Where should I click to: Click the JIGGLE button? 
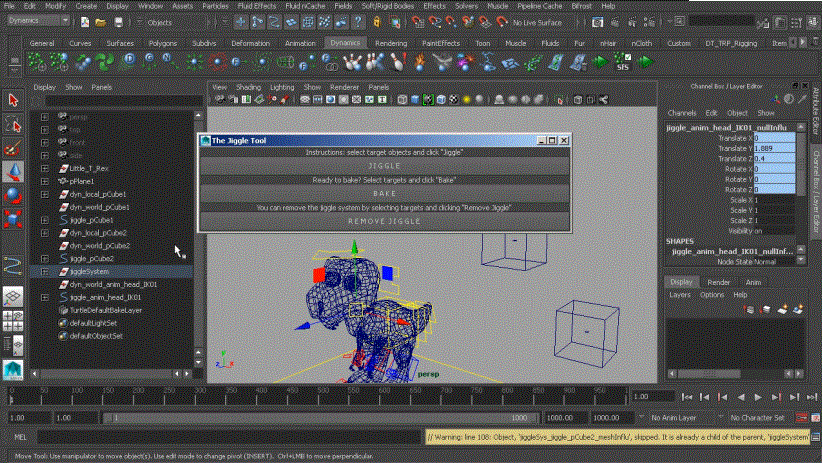[x=384, y=166]
